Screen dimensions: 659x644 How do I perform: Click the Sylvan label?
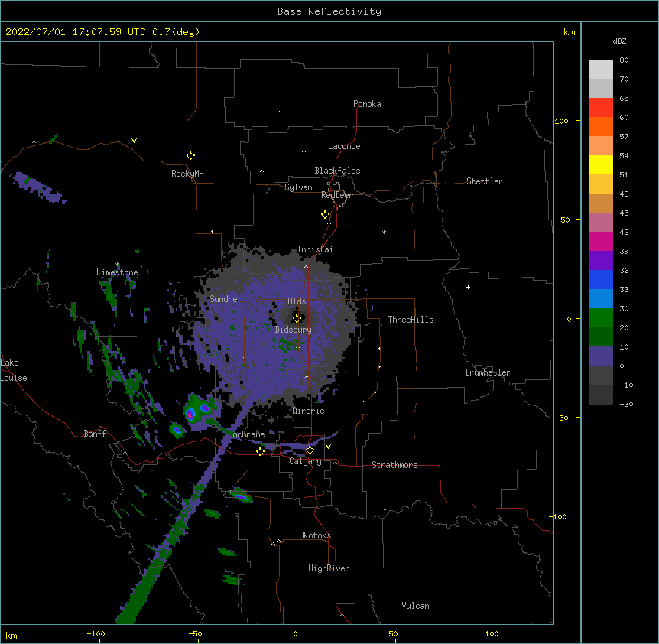298,187
